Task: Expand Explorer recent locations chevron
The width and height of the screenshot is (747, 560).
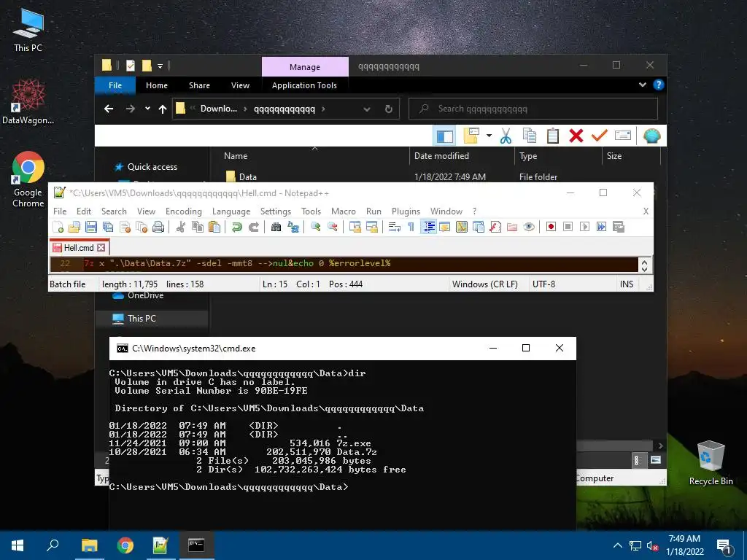Action: point(147,109)
